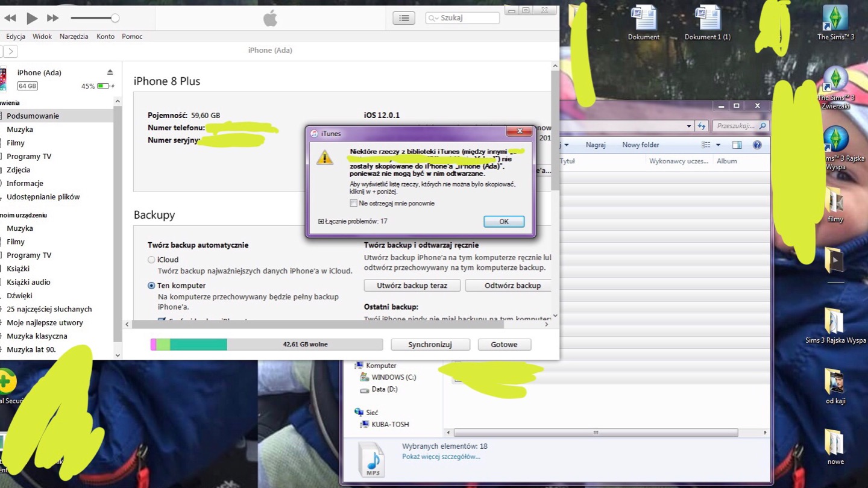The width and height of the screenshot is (868, 488).
Task: Select the "Ten komputer" radio button
Action: click(151, 286)
